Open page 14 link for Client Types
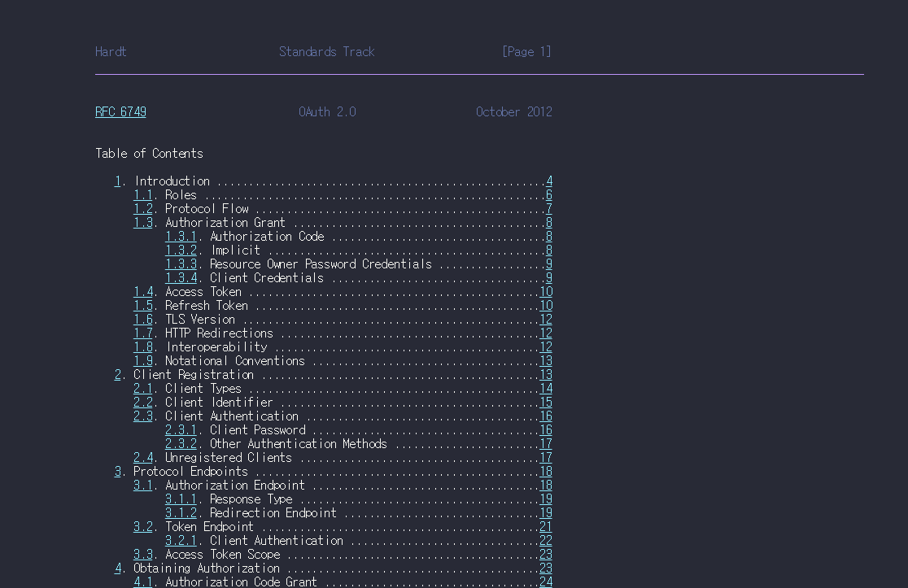The height and width of the screenshot is (588, 908). click(x=546, y=389)
